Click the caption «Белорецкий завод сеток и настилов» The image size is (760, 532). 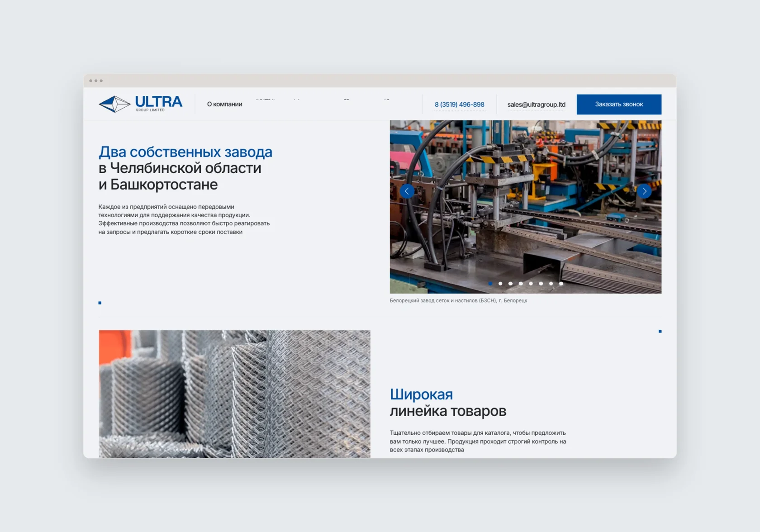point(458,300)
